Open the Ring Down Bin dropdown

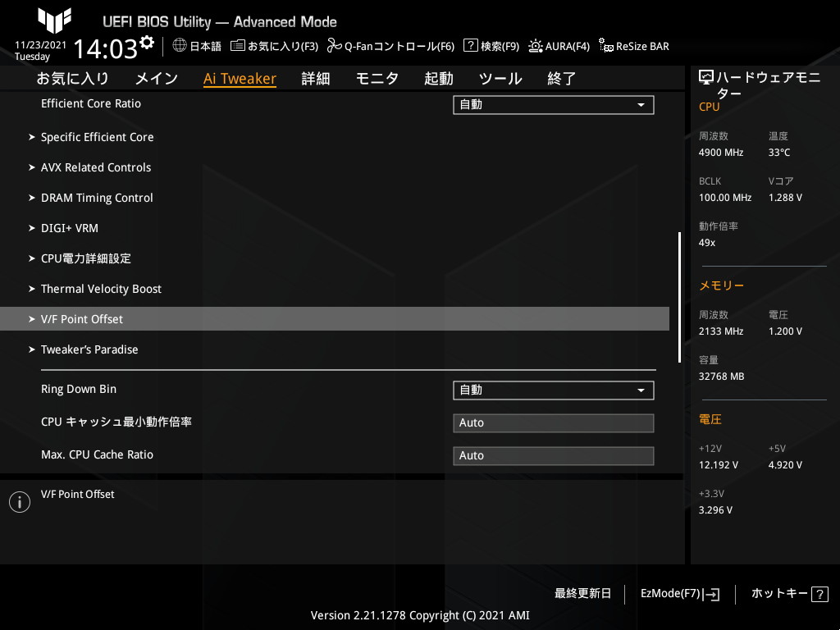tap(554, 390)
